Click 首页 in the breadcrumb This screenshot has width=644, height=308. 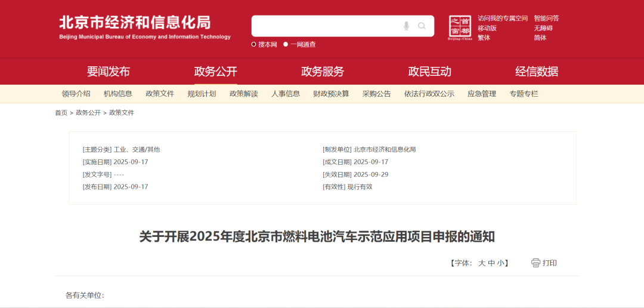(61, 113)
